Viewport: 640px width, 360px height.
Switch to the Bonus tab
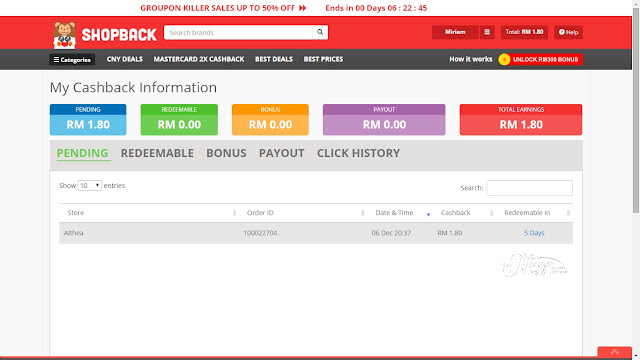click(x=226, y=153)
